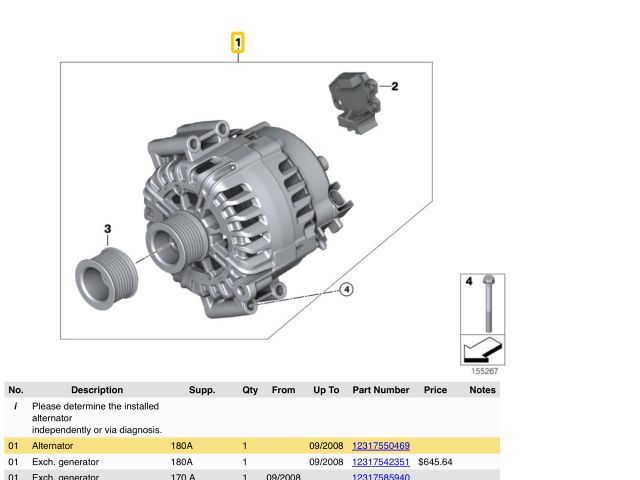Image resolution: width=640 pixels, height=480 pixels.
Task: Open part number 12317542351 link
Action: tap(381, 462)
